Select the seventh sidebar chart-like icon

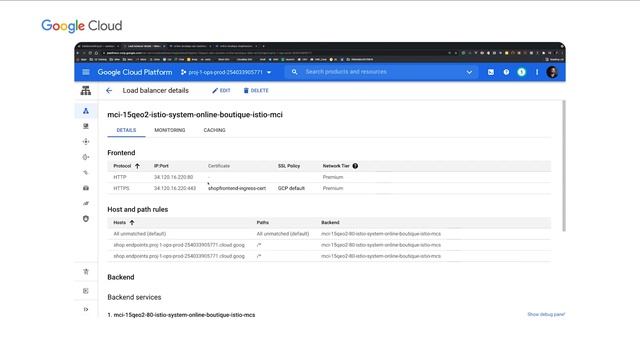click(86, 203)
